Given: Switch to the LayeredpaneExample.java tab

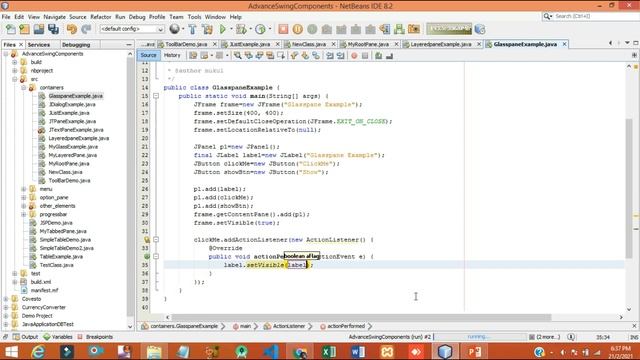Looking at the screenshot, I should click(x=441, y=44).
